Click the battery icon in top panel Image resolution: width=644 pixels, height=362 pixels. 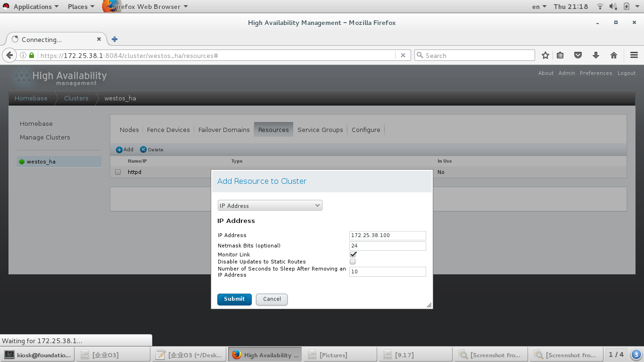click(x=627, y=7)
